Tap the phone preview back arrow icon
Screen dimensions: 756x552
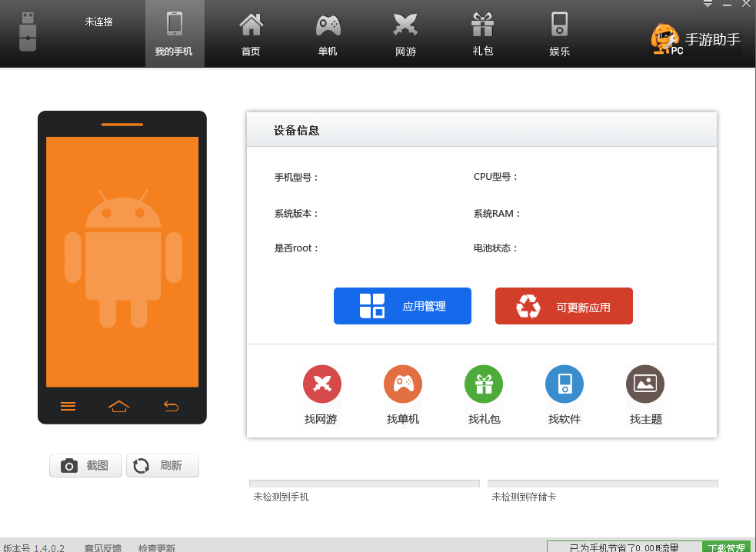point(172,407)
